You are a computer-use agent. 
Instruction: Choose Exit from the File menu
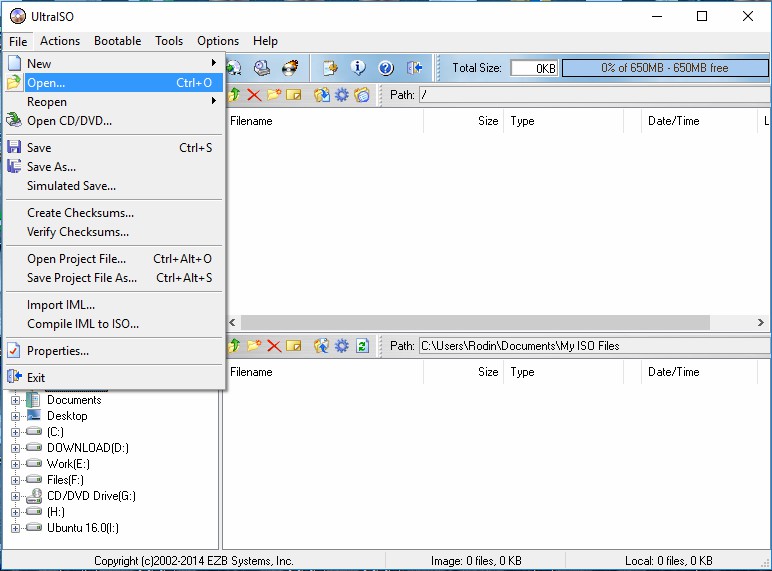coord(114,378)
